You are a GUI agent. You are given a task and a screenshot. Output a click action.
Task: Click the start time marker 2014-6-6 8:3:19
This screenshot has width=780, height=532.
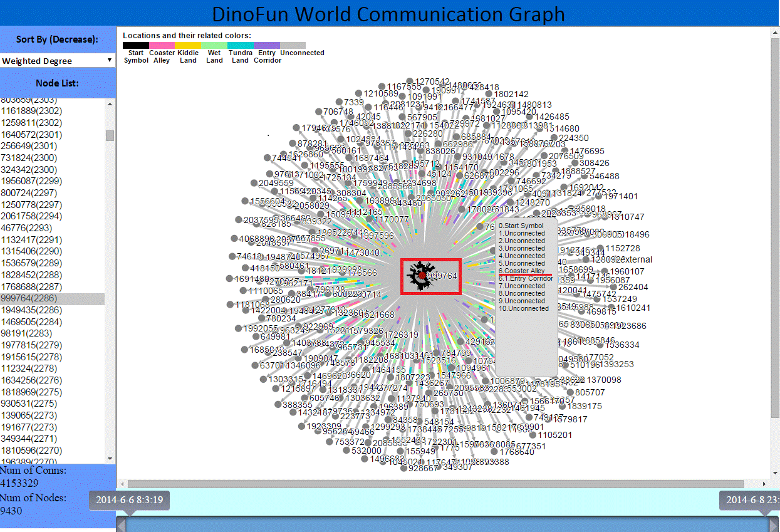pyautogui.click(x=130, y=500)
